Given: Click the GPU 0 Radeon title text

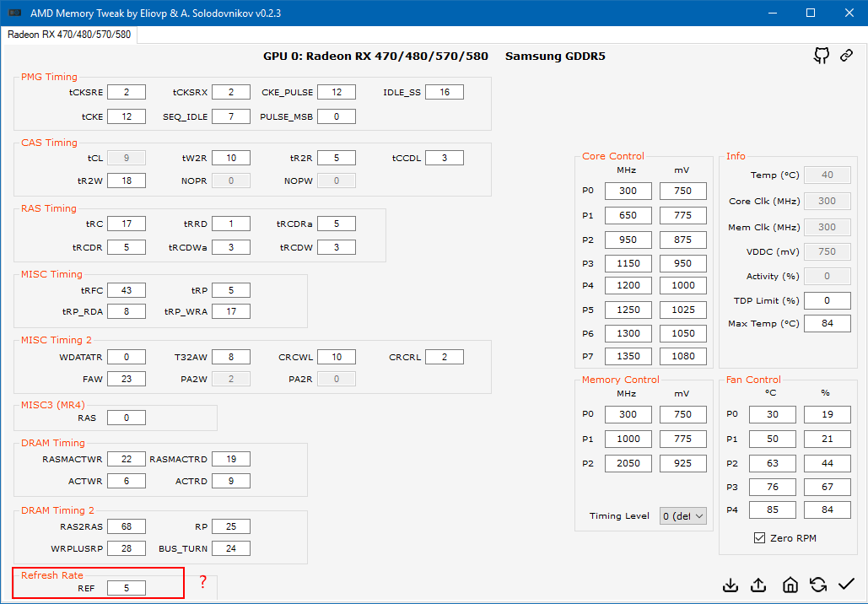Looking at the screenshot, I should (x=376, y=56).
